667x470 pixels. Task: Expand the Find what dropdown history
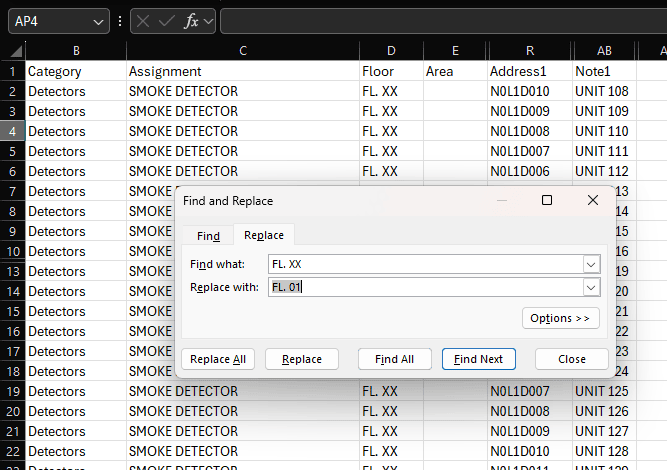pos(591,264)
